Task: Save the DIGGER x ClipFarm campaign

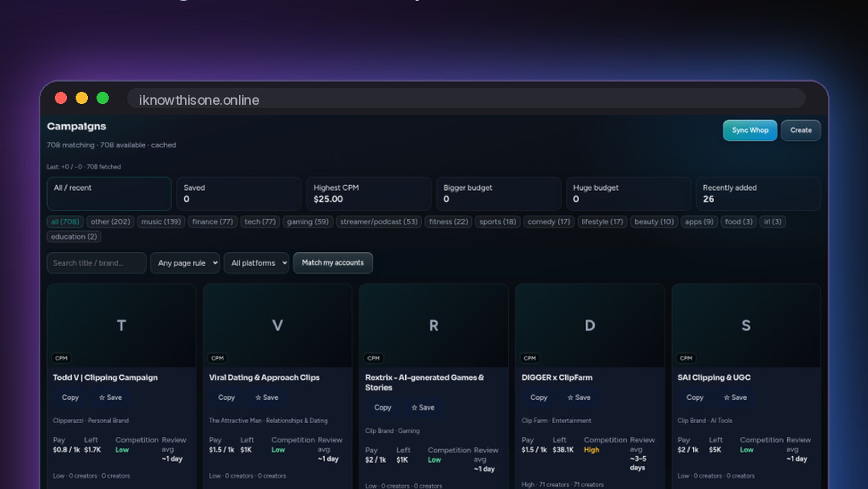Action: [579, 397]
